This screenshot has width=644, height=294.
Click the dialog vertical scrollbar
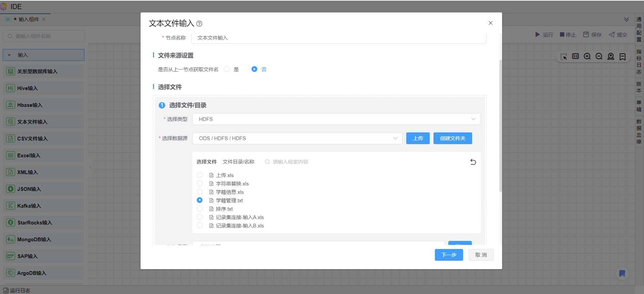(x=500, y=126)
